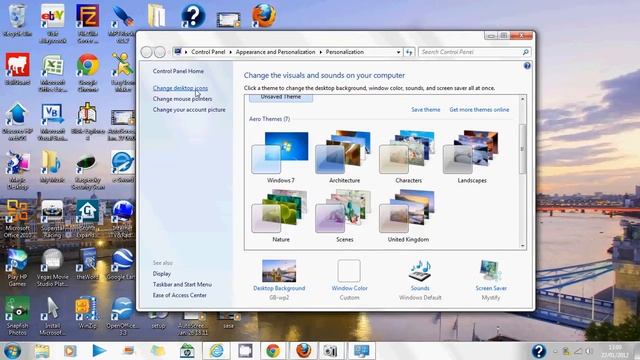This screenshot has width=640, height=360.
Task: Open the Windows Start menu
Action: point(12,351)
